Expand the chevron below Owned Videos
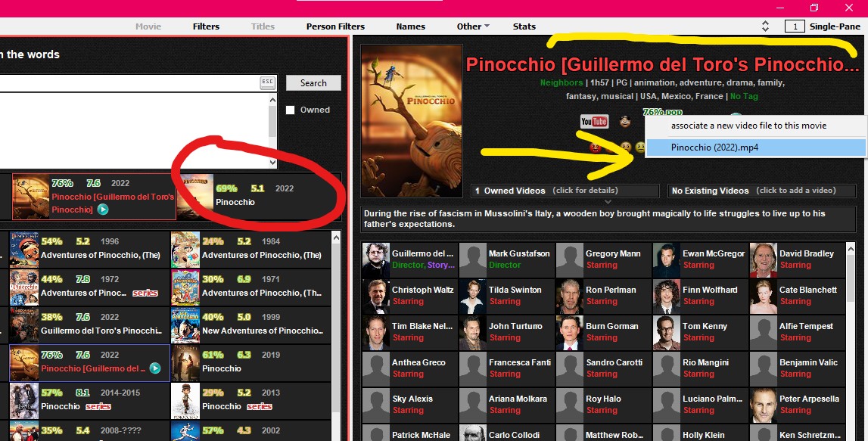Image resolution: width=868 pixels, height=441 pixels. click(x=607, y=202)
